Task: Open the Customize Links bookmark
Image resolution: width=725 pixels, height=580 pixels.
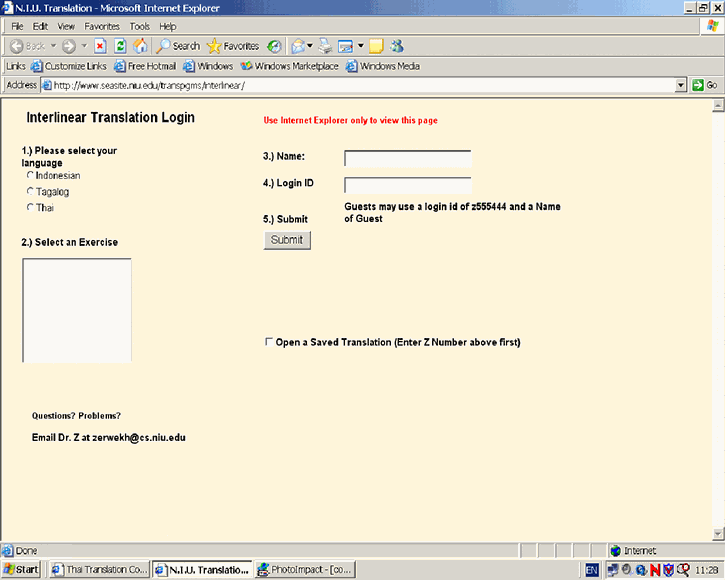Action: (69, 66)
